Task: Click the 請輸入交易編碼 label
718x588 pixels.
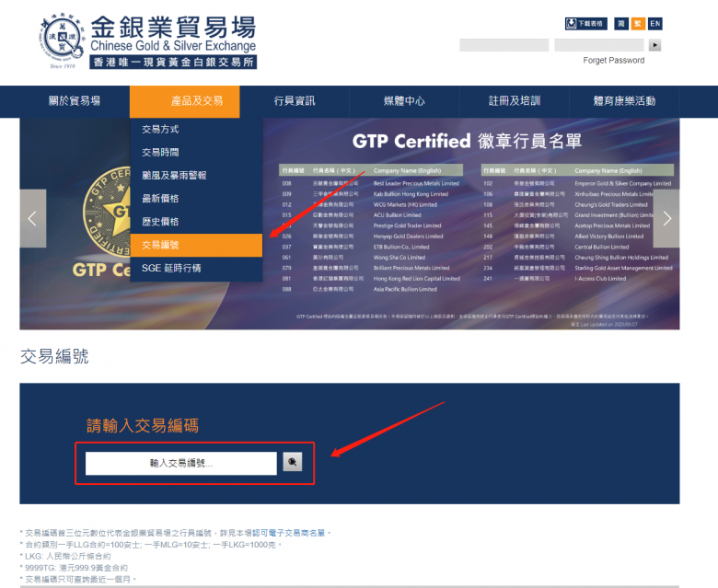Action: (143, 425)
